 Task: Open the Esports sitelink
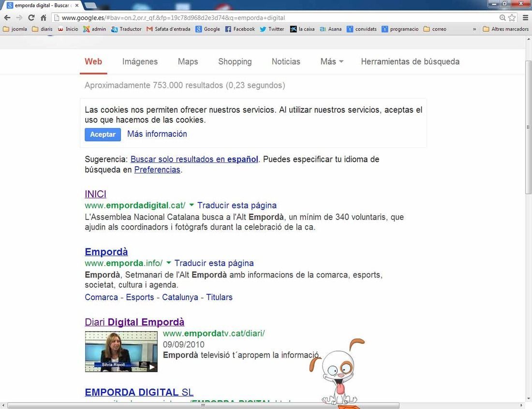140,297
